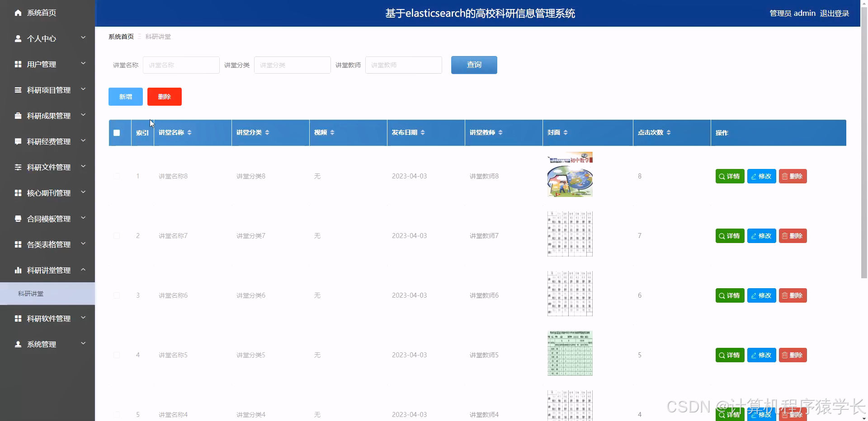Image resolution: width=868 pixels, height=421 pixels.
Task: Click the icon beside 合同模板管理
Action: click(18, 219)
